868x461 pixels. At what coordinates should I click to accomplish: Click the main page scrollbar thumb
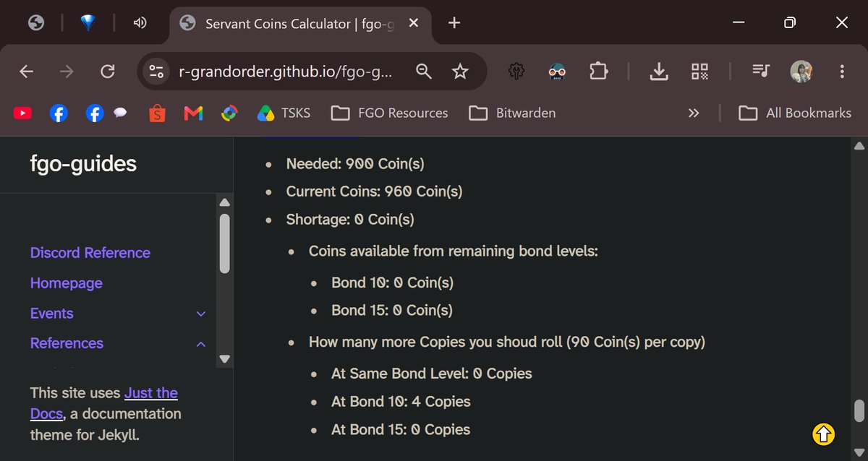(x=859, y=410)
